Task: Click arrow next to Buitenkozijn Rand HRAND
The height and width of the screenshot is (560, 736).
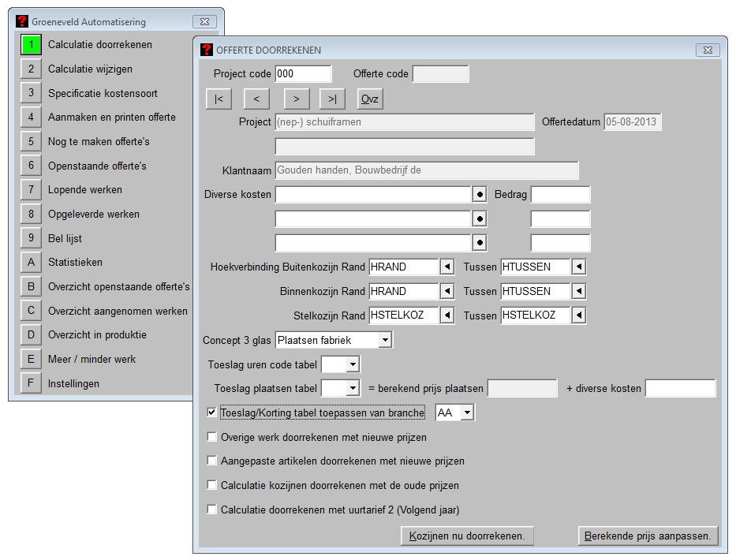Action: coord(447,267)
